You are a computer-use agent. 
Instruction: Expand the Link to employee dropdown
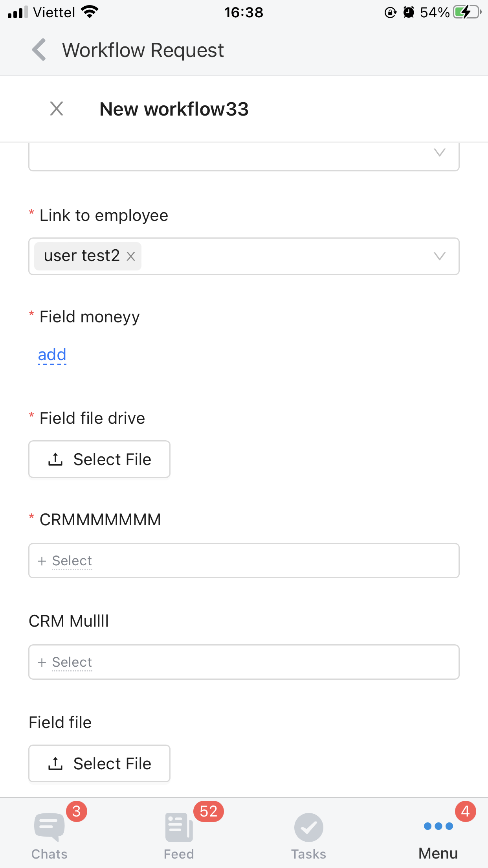[439, 256]
